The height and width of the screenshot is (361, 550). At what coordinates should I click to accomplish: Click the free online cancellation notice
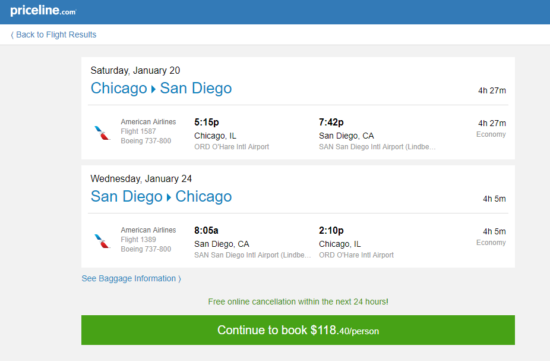(x=298, y=302)
